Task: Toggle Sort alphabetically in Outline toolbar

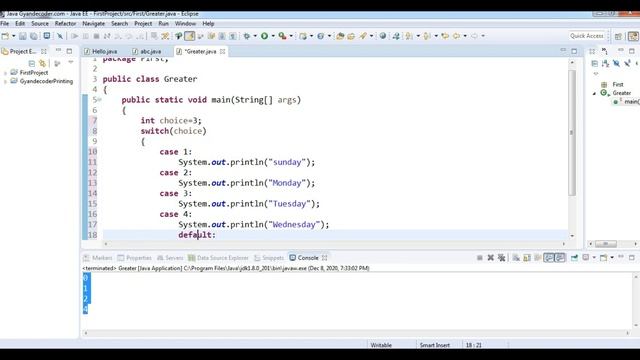Action: click(x=605, y=63)
